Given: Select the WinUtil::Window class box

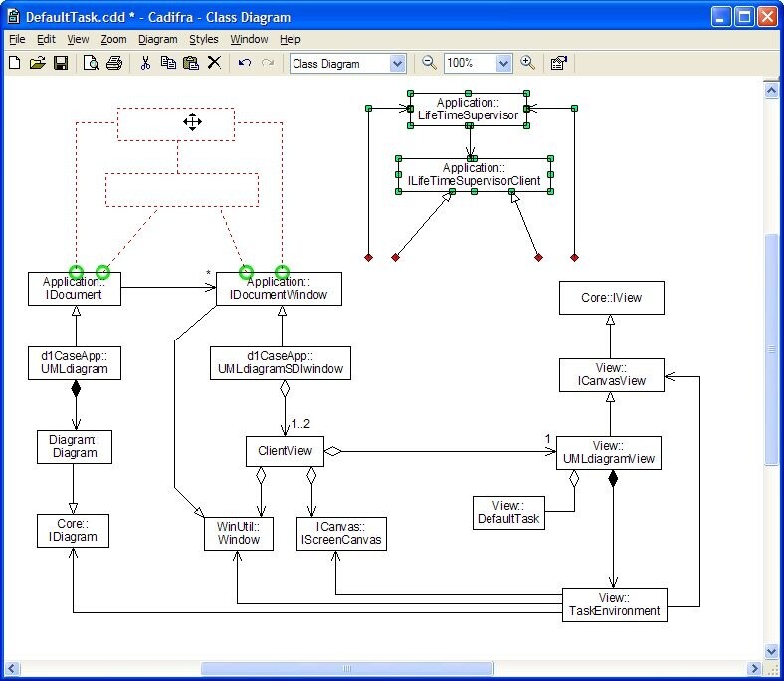Looking at the screenshot, I should pos(239,534).
